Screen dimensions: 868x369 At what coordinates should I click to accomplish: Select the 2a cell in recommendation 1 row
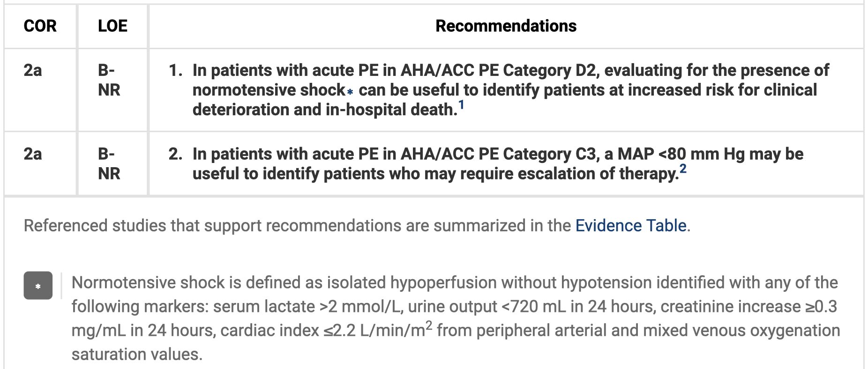(33, 71)
